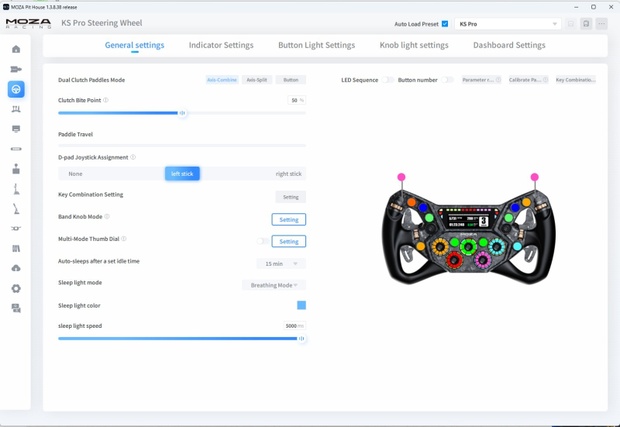Open Band Knob Mode Setting button

[x=289, y=219]
